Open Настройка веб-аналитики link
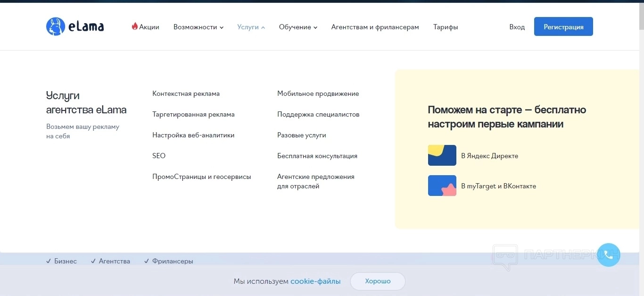Viewport: 644px width, 296px height. coord(193,135)
